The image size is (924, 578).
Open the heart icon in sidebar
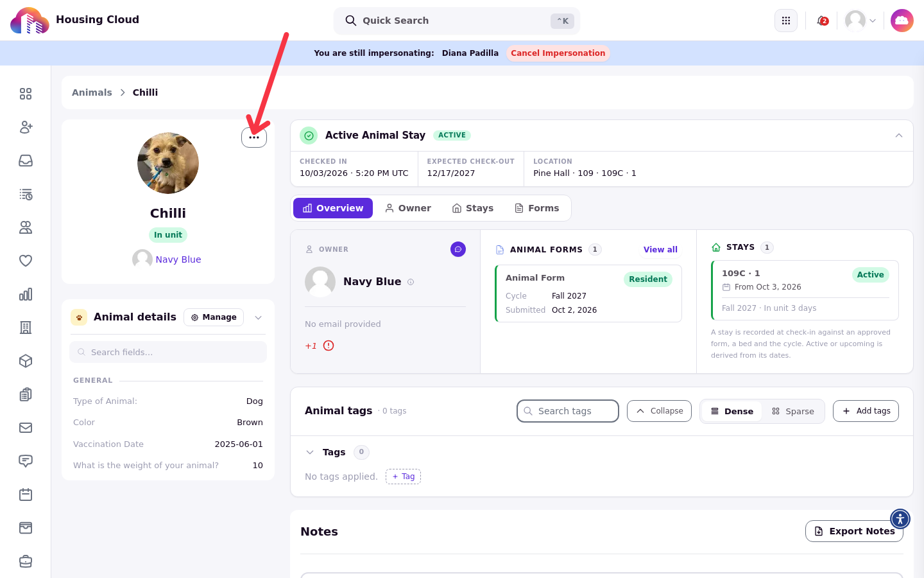pos(26,261)
